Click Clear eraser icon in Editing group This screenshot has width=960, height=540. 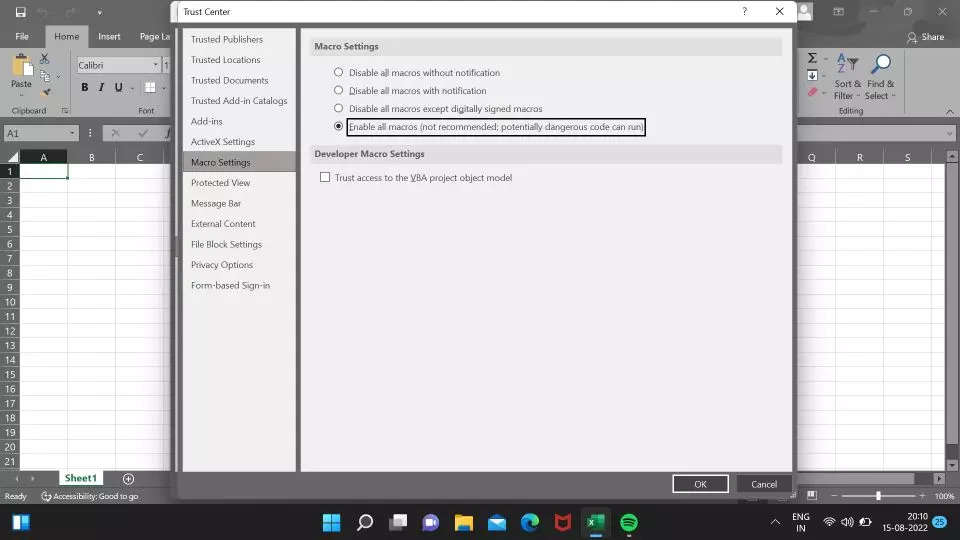pyautogui.click(x=812, y=92)
